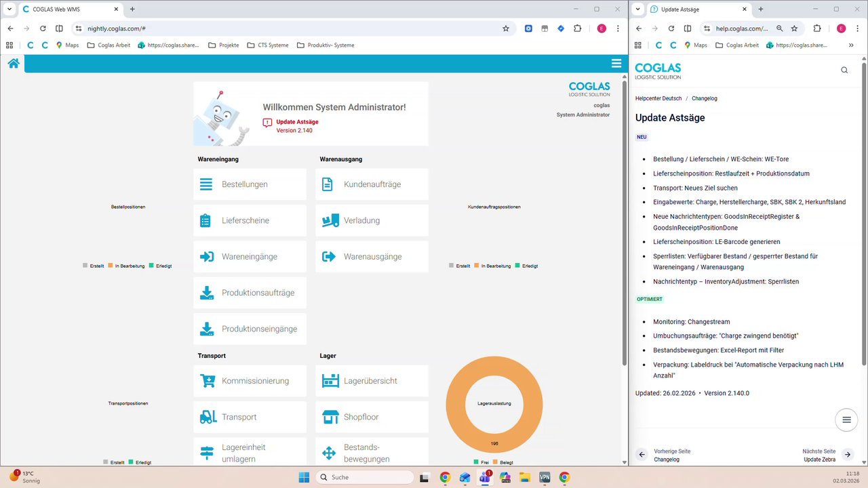Viewport: 868px width, 488px height.
Task: Open the VPN app on the taskbar
Action: pyautogui.click(x=545, y=477)
